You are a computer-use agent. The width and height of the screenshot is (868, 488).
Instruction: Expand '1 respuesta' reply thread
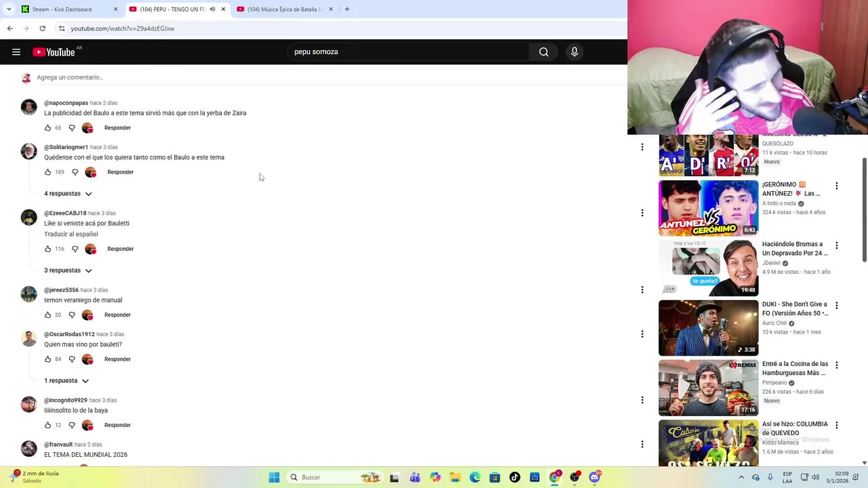pyautogui.click(x=66, y=381)
